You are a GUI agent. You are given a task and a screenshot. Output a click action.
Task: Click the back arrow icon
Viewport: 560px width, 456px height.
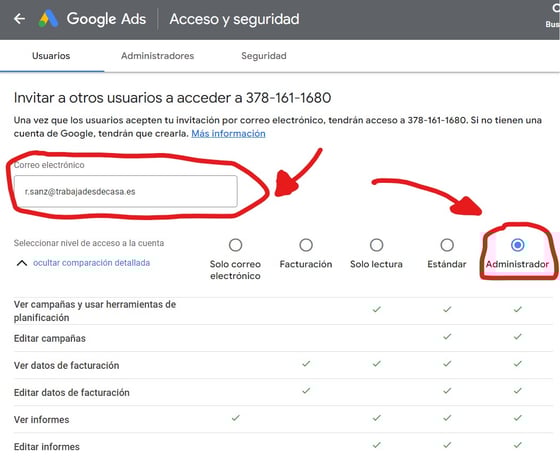point(19,19)
